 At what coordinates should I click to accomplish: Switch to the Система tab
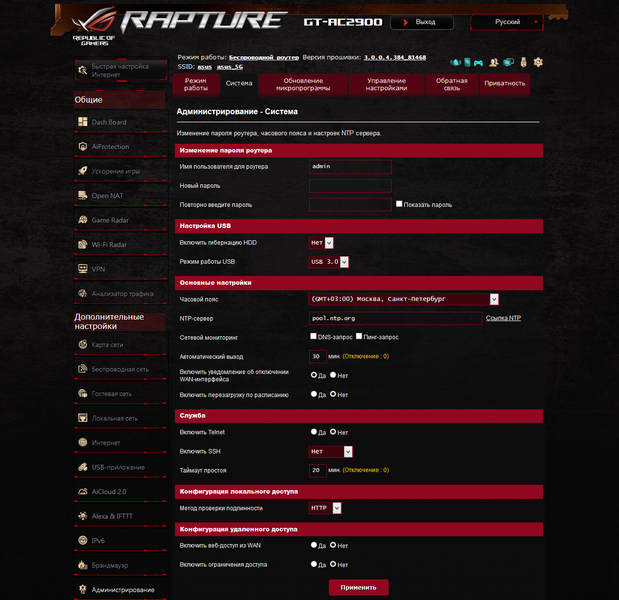click(239, 84)
